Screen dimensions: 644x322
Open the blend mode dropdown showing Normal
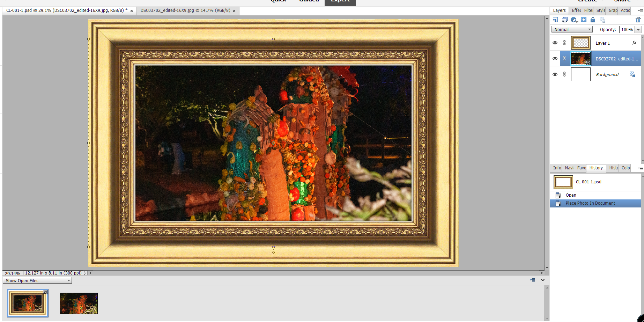[572, 29]
